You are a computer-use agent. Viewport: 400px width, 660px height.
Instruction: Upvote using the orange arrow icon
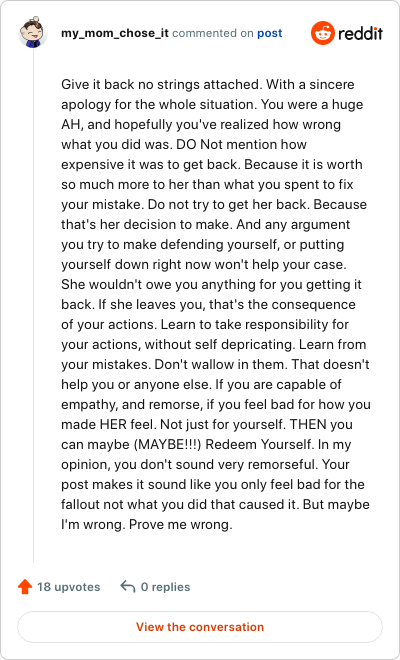[x=25, y=586]
